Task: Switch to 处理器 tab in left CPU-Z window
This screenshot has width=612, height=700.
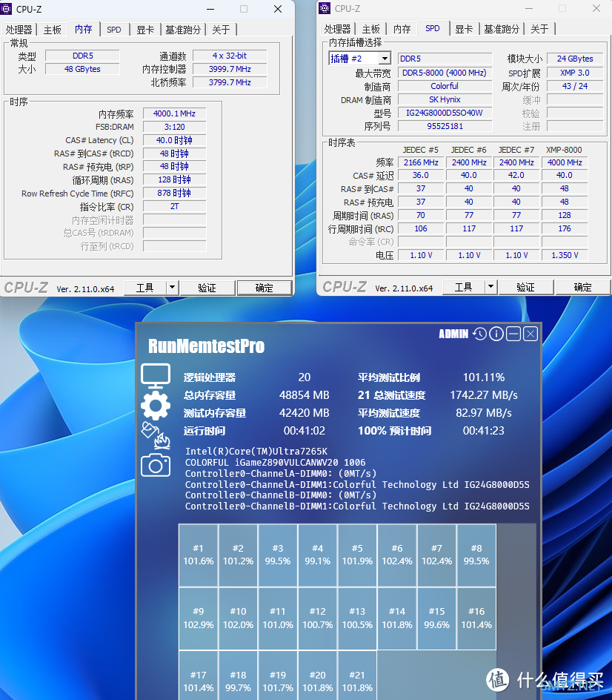Action: click(19, 30)
